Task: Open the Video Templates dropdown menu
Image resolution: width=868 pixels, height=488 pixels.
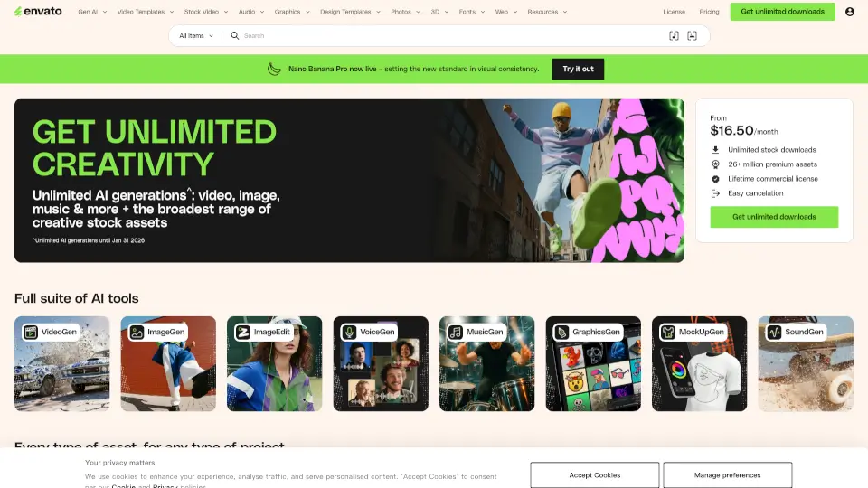Action: (145, 12)
